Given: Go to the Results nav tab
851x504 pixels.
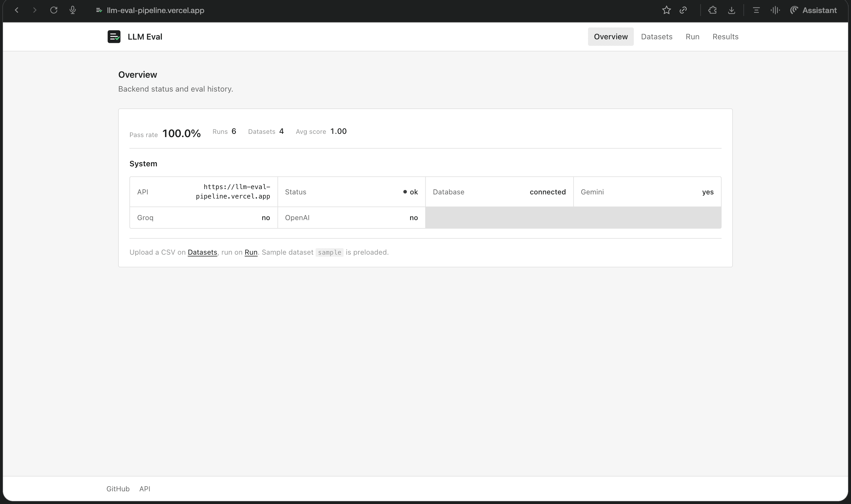Looking at the screenshot, I should tap(725, 37).
